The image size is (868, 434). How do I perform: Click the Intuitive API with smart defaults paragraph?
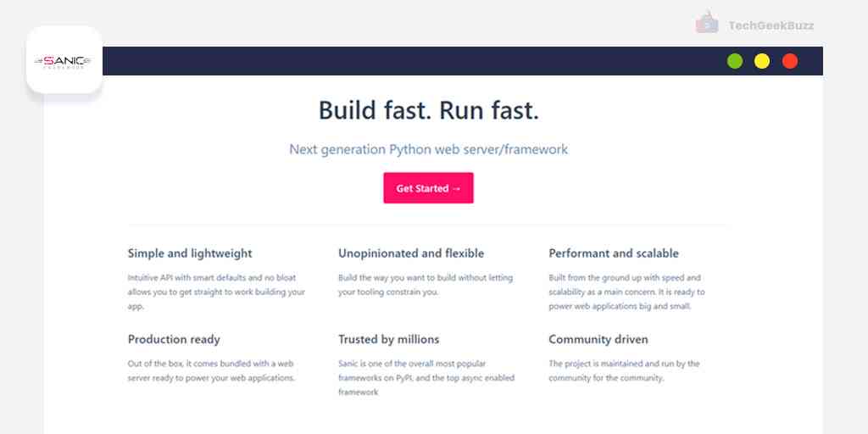click(215, 292)
